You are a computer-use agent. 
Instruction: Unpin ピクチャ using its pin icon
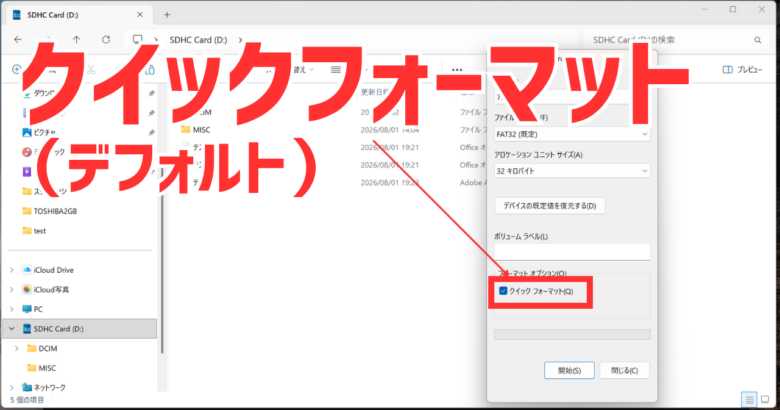click(x=152, y=133)
